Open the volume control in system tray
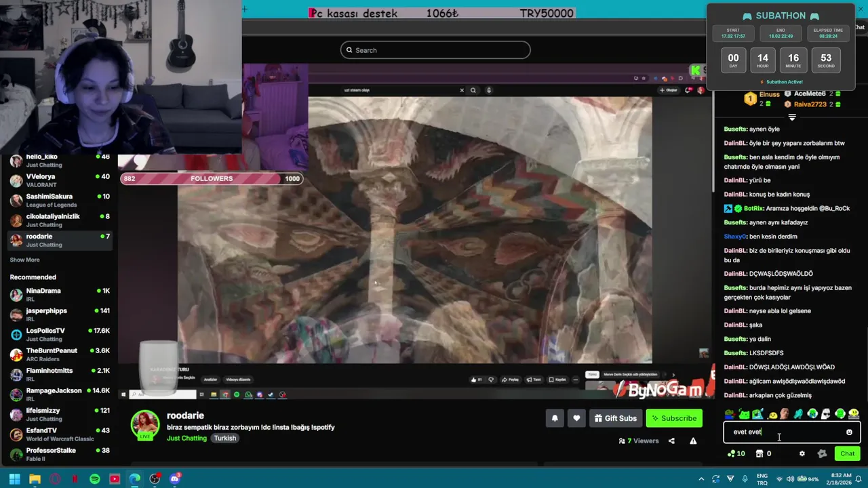Viewport: 868px width, 488px height. [x=789, y=479]
